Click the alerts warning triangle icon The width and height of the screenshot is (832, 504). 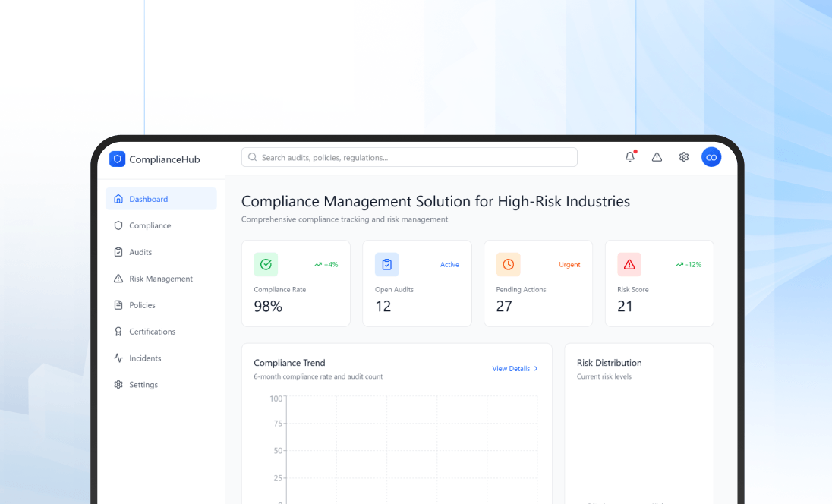(657, 157)
